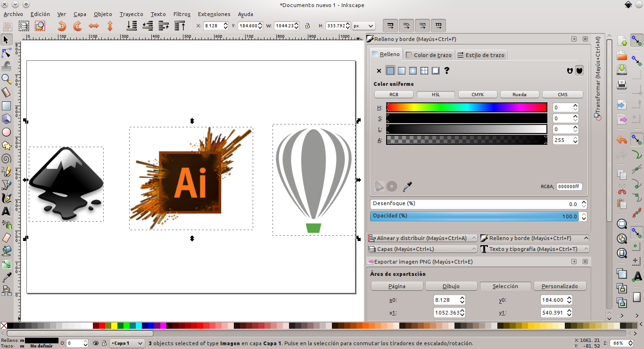The image size is (644, 349).
Task: Open the px units dropdown
Action: (363, 26)
